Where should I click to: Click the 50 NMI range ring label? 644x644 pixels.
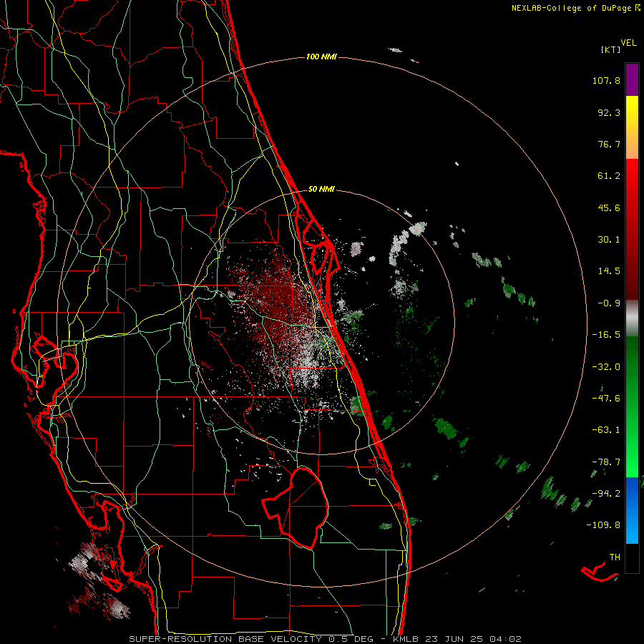pyautogui.click(x=321, y=190)
